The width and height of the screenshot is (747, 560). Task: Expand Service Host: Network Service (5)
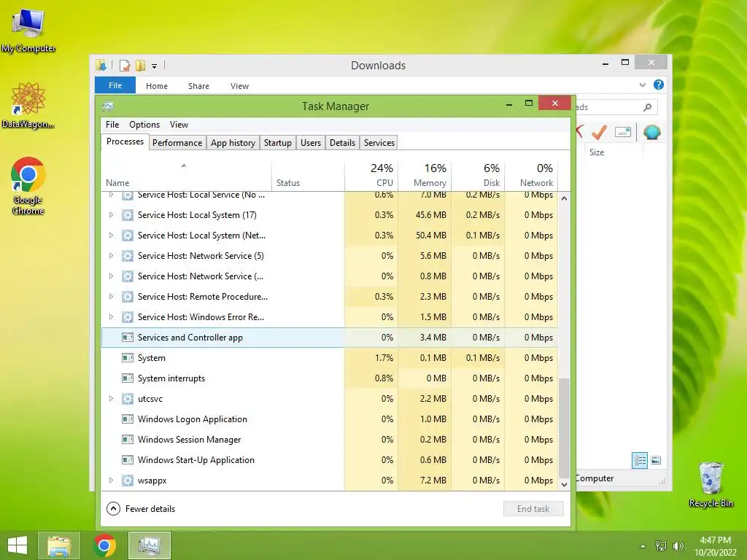[111, 256]
